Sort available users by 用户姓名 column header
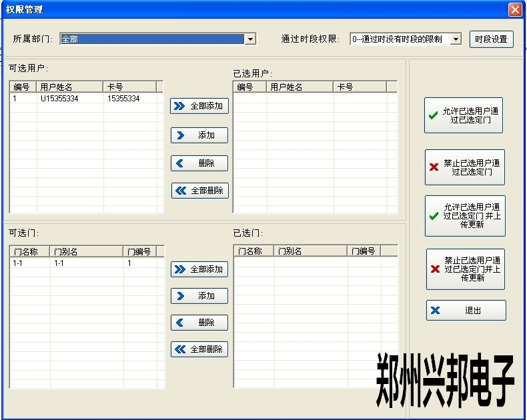Image resolution: width=527 pixels, height=420 pixels. click(x=69, y=87)
